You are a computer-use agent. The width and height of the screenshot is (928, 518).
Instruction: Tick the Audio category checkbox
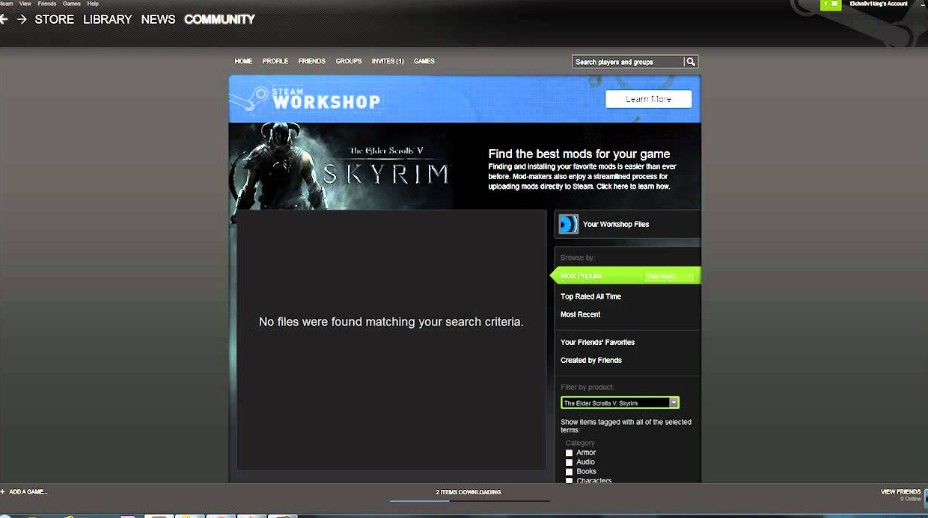[x=569, y=462]
